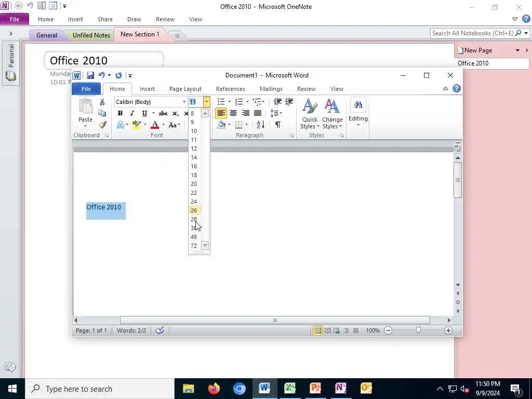This screenshot has width=532, height=399.
Task: Click the Words: 2/2 status bar counter
Action: (131, 330)
